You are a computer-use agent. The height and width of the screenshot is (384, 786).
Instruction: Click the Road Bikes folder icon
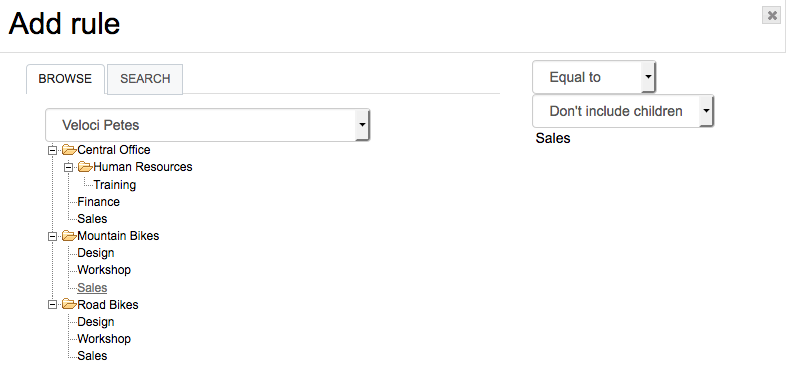coord(69,304)
